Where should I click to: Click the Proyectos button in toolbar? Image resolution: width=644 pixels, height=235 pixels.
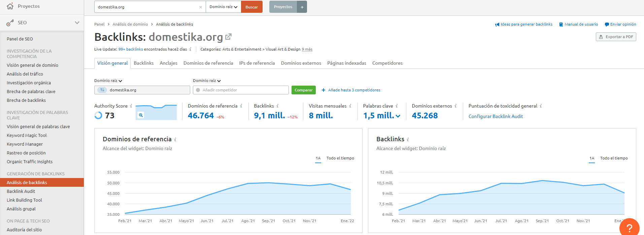[283, 7]
